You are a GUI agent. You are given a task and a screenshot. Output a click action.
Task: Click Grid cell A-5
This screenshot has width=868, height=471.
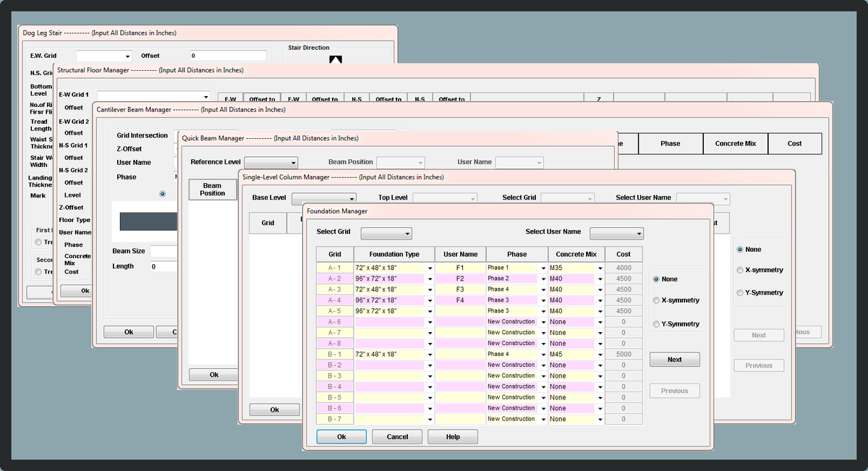point(335,311)
